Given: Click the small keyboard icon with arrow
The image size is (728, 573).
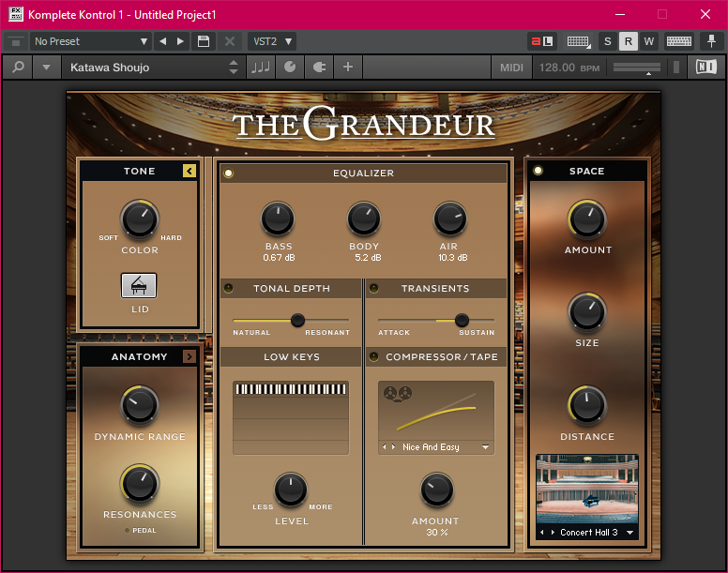Looking at the screenshot, I should (x=579, y=41).
